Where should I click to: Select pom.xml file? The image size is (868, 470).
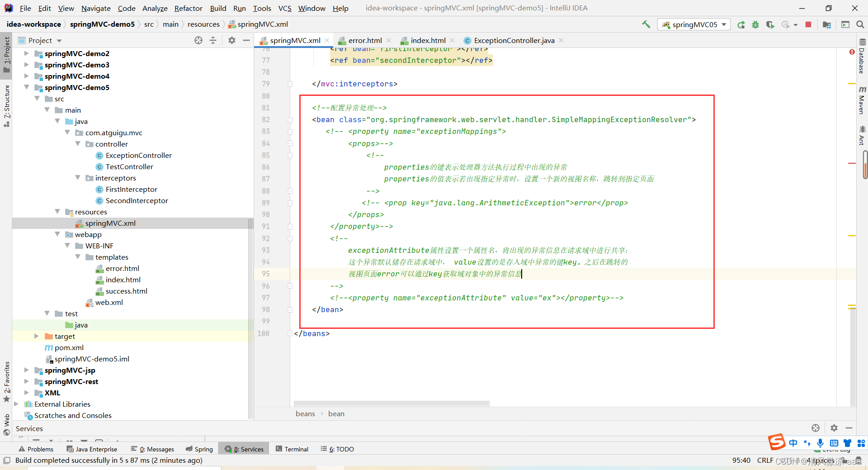[69, 347]
